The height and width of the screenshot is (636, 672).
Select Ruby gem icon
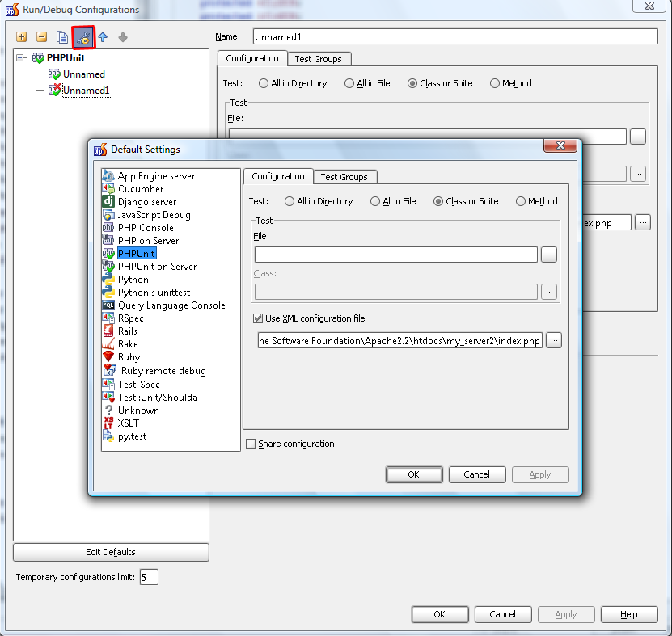(x=108, y=356)
